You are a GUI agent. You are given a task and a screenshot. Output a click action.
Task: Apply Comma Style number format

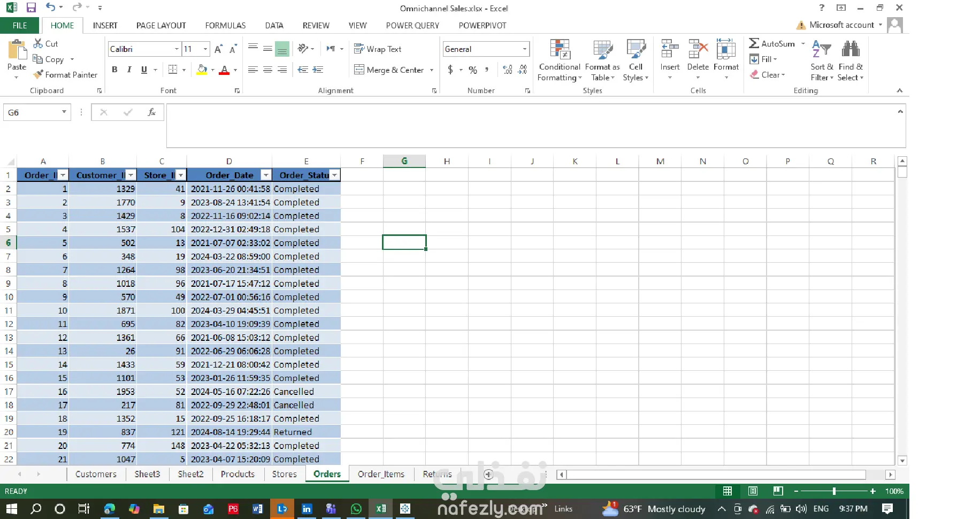(x=487, y=70)
